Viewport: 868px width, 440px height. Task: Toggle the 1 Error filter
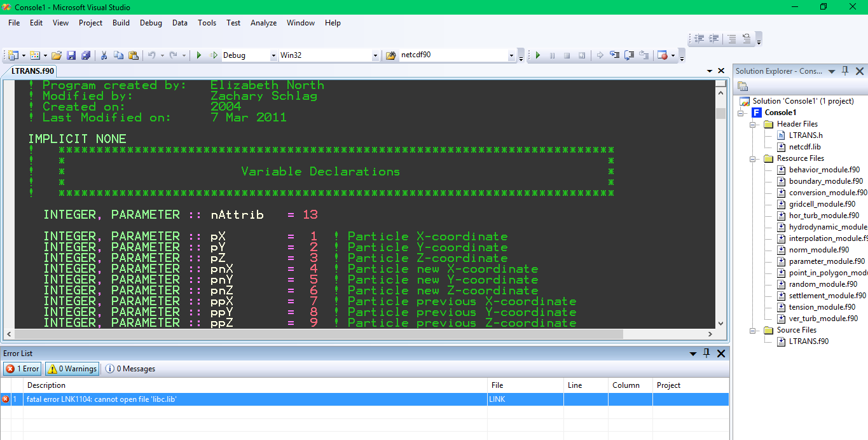(23, 369)
